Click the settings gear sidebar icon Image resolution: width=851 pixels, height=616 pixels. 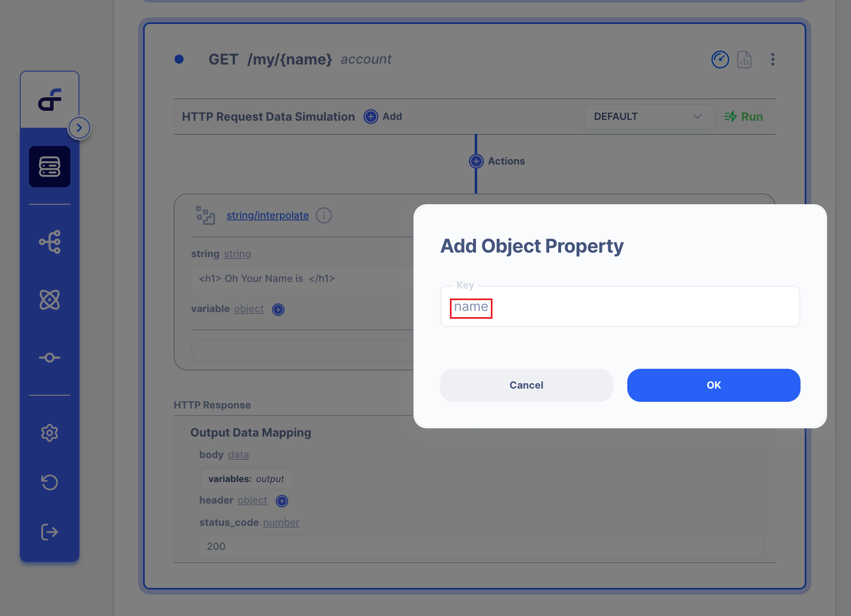[x=50, y=432]
